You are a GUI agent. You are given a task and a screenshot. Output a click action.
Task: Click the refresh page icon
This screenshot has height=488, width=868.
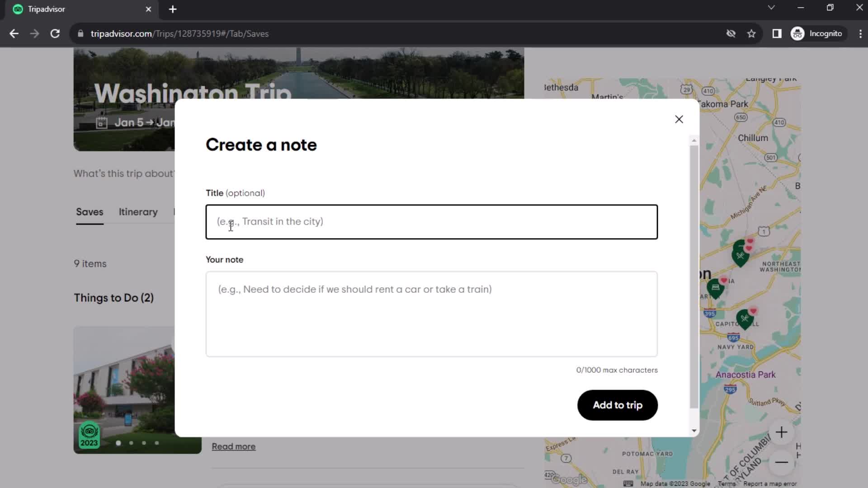pos(54,34)
